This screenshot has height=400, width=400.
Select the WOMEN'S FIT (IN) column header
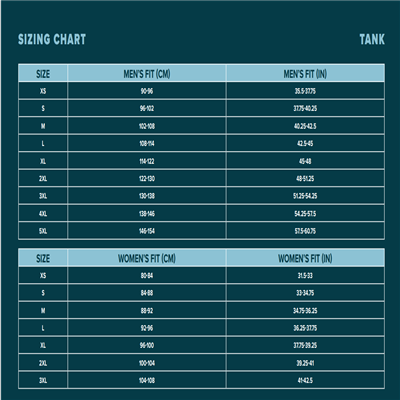305,258
